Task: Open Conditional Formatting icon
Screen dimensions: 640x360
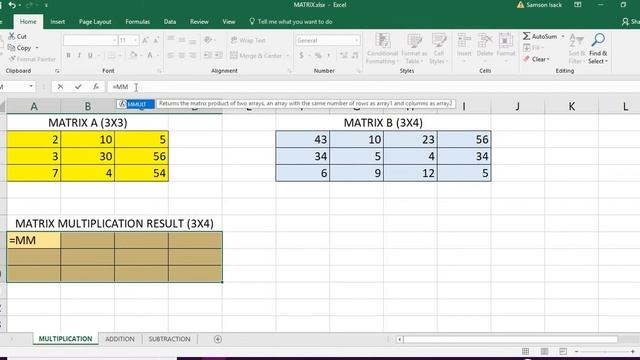Action: (382, 41)
